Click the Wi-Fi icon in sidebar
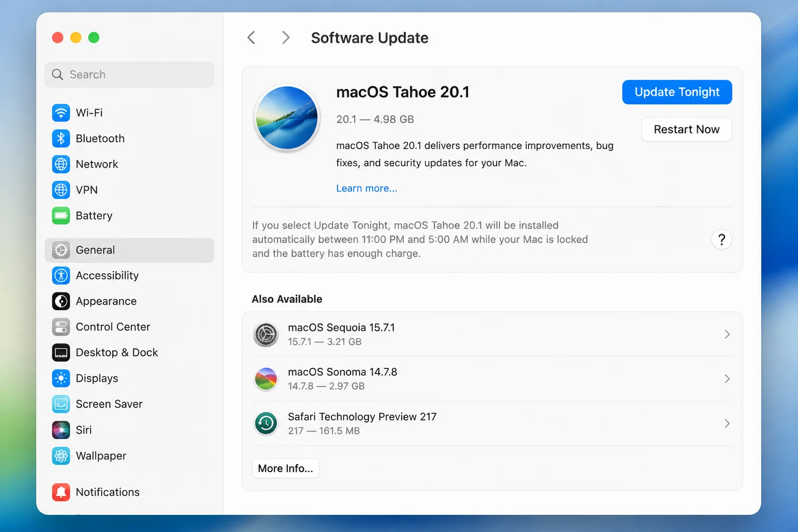The height and width of the screenshot is (532, 798). 61,113
